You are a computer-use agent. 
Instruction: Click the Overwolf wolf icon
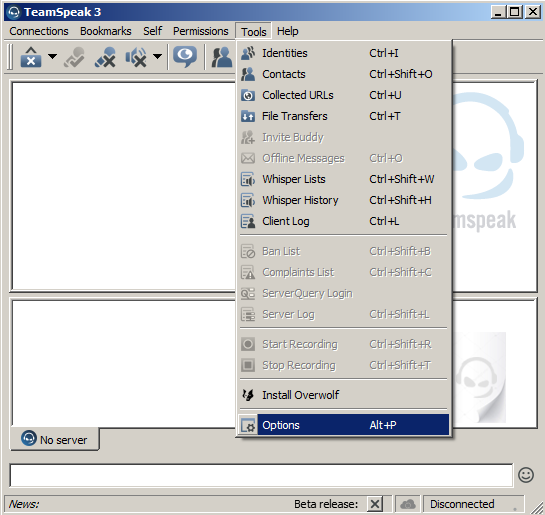tap(248, 395)
